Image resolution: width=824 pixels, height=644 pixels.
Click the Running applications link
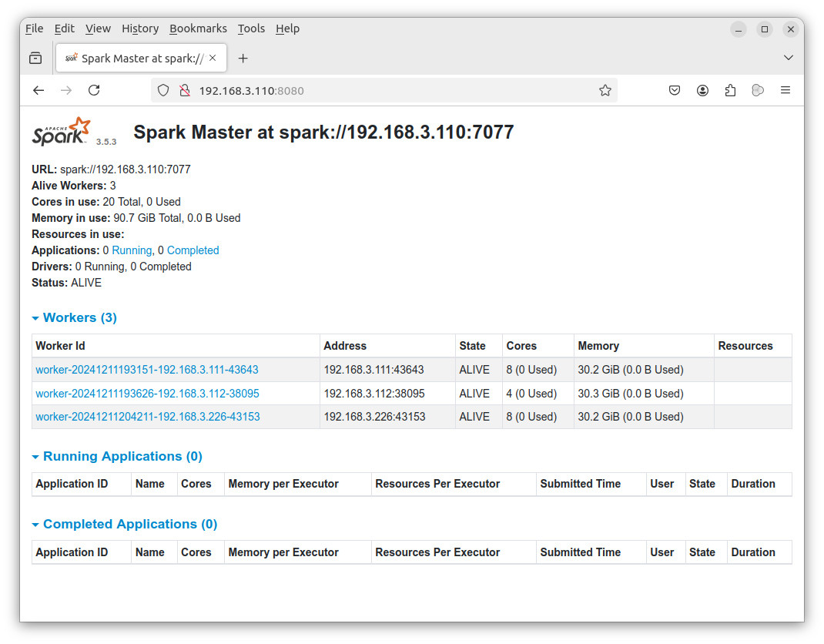pyautogui.click(x=132, y=250)
